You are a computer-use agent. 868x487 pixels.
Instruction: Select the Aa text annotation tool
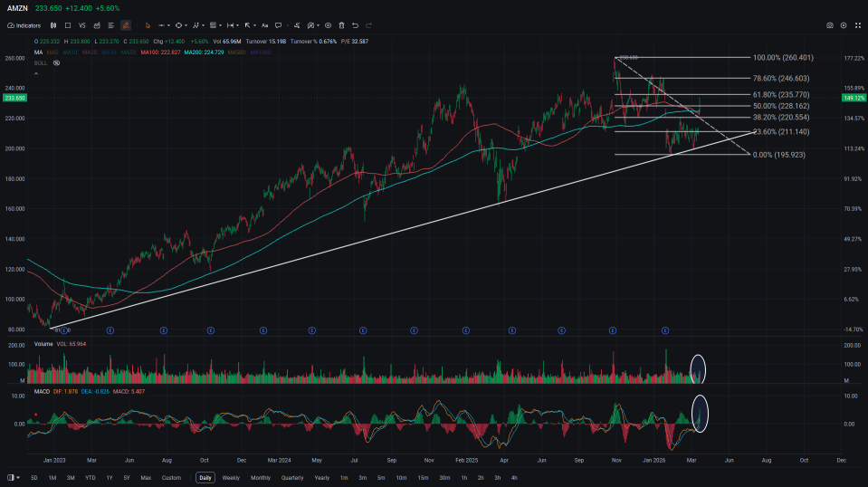click(x=264, y=25)
